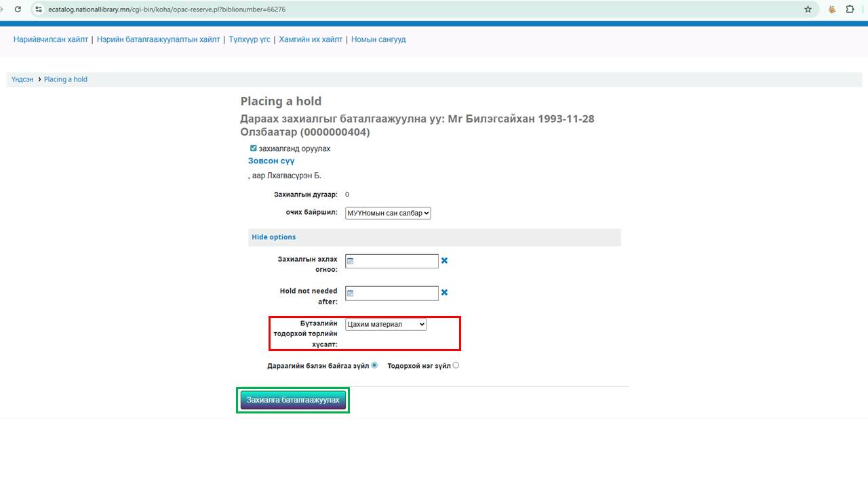Image resolution: width=868 pixels, height=488 pixels.
Task: Reload the page in the browser
Action: [x=17, y=9]
